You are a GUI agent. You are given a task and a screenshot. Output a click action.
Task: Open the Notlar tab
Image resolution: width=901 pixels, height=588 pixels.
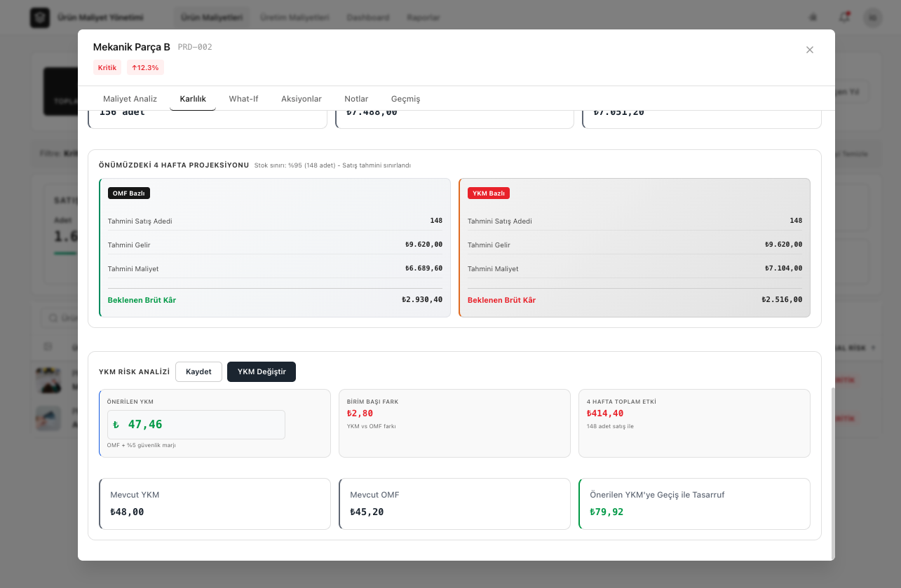[356, 99]
